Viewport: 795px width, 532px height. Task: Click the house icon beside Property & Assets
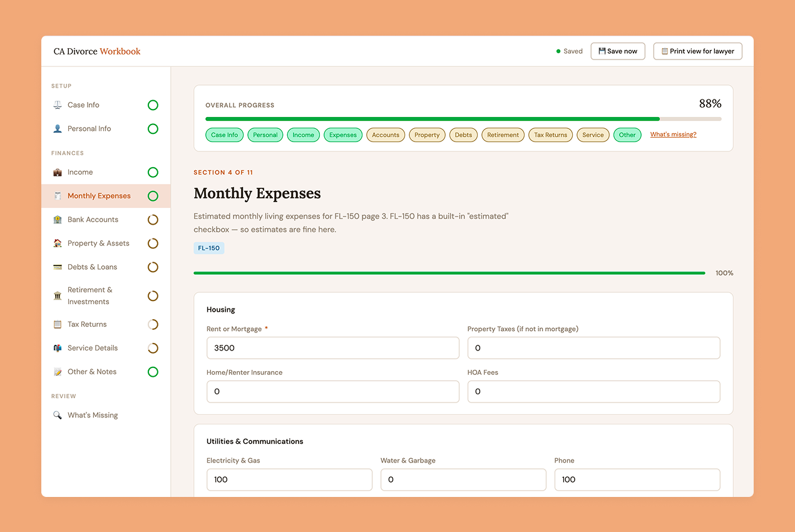(58, 243)
